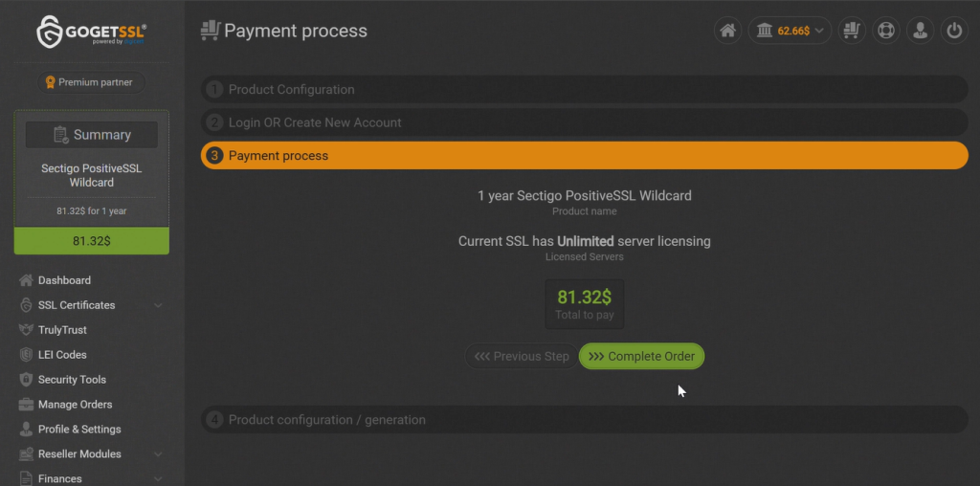Open step 2 Login OR Create New Account
This screenshot has height=486, width=980.
[x=585, y=122]
